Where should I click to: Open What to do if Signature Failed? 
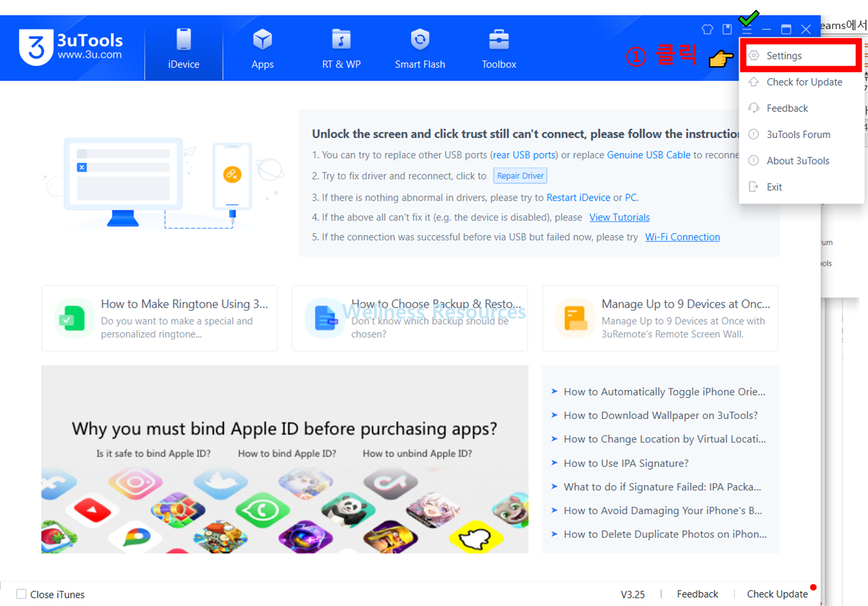point(662,487)
